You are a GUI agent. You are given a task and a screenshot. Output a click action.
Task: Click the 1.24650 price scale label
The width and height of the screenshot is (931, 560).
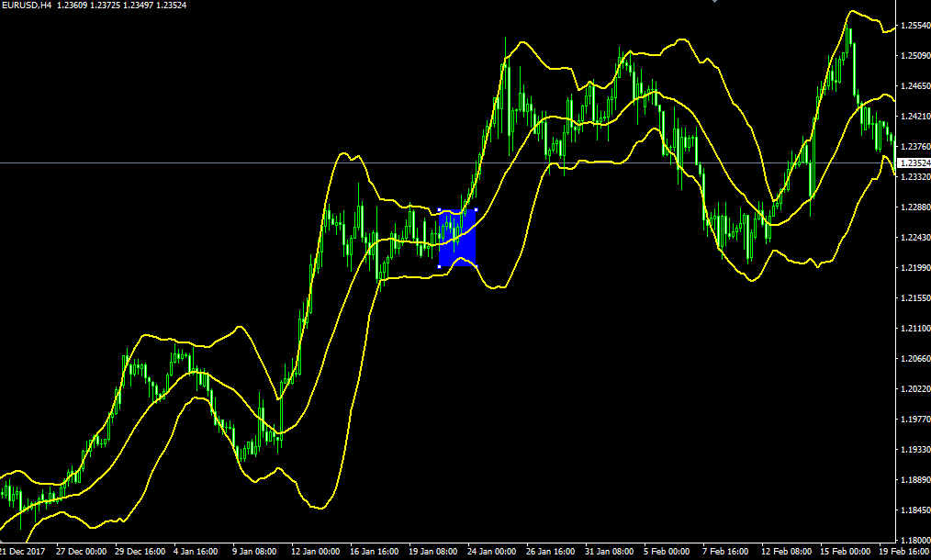coord(913,86)
